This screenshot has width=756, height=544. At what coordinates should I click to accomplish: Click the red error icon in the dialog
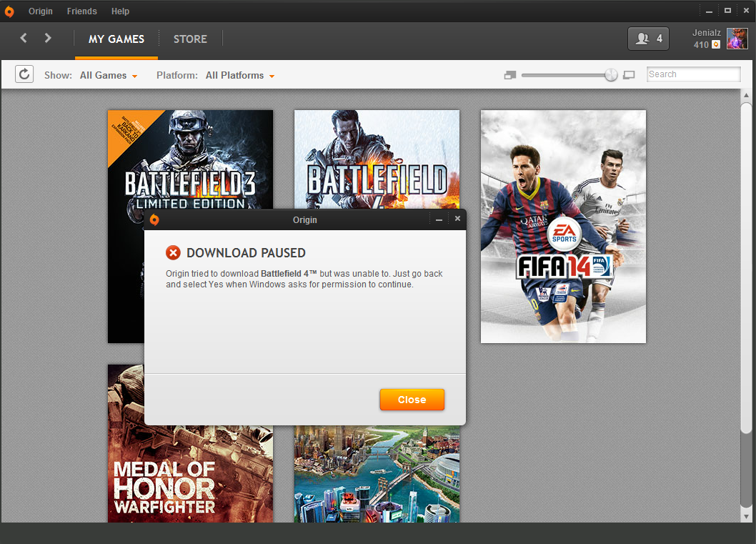173,253
